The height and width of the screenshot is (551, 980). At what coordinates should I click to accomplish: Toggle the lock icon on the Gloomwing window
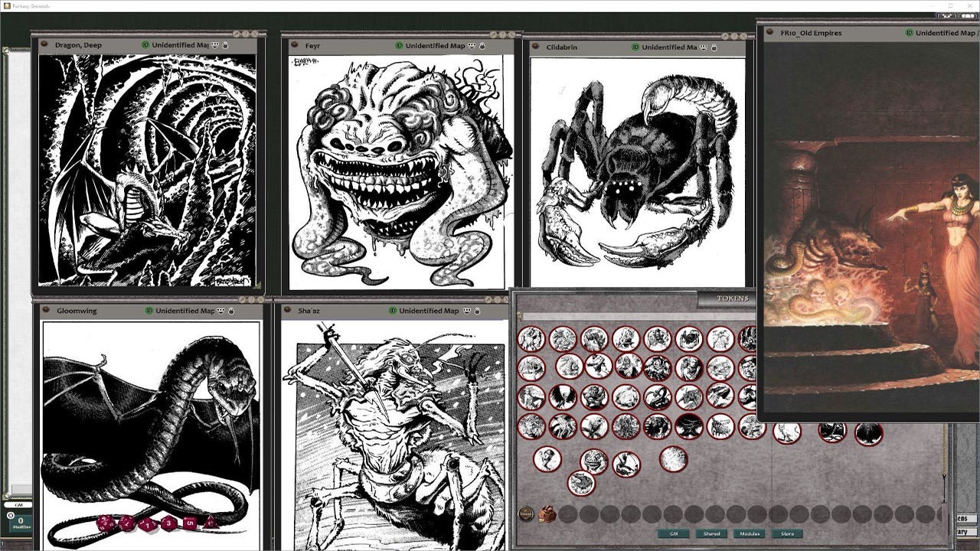pos(230,311)
